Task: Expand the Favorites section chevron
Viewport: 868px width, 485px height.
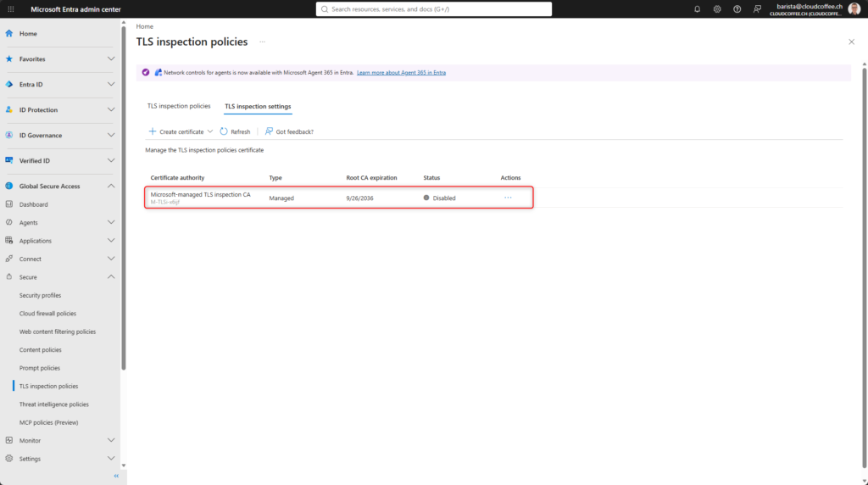Action: point(111,59)
